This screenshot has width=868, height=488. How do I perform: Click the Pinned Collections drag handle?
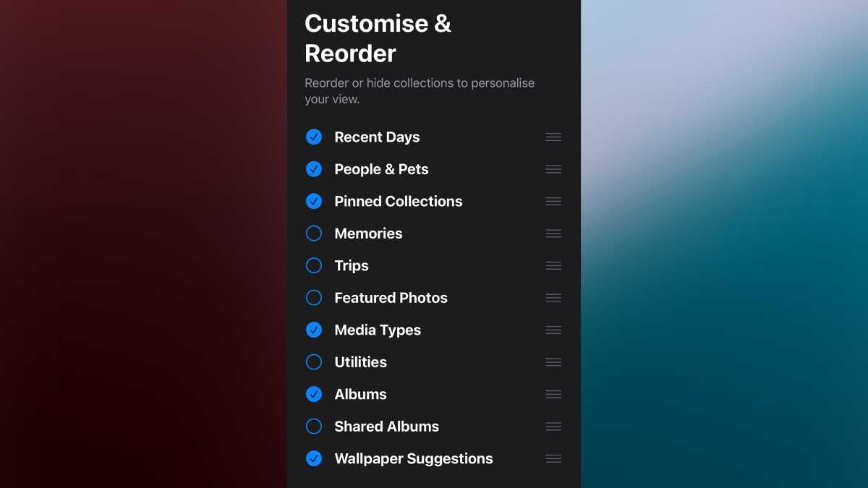[x=553, y=201]
